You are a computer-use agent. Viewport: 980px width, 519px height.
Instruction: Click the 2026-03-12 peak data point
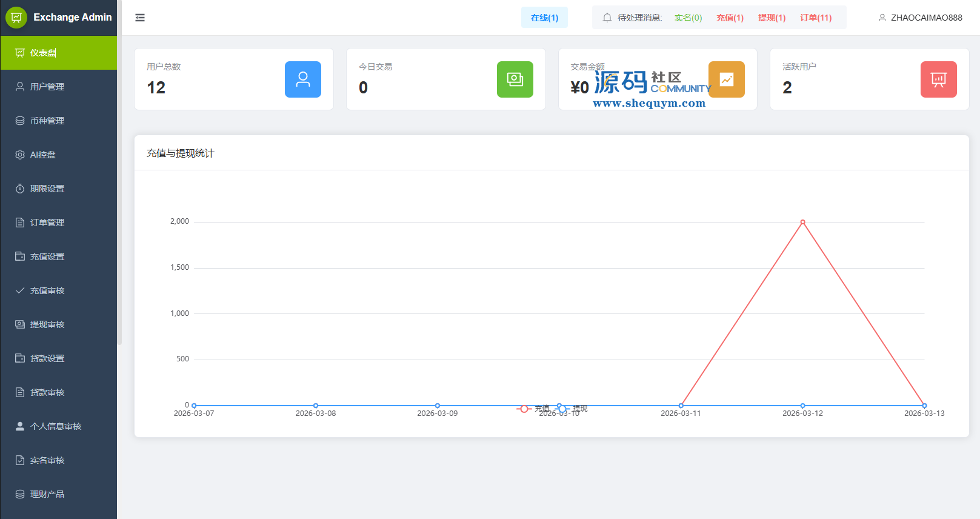click(x=802, y=222)
